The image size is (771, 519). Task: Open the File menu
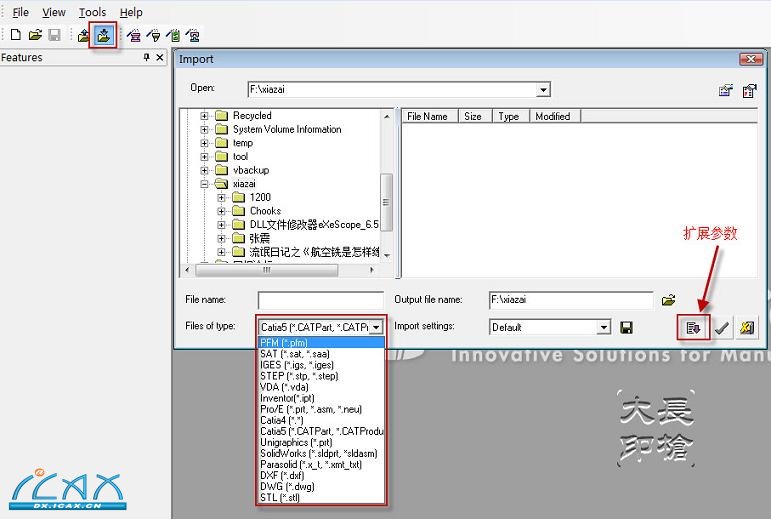click(20, 12)
